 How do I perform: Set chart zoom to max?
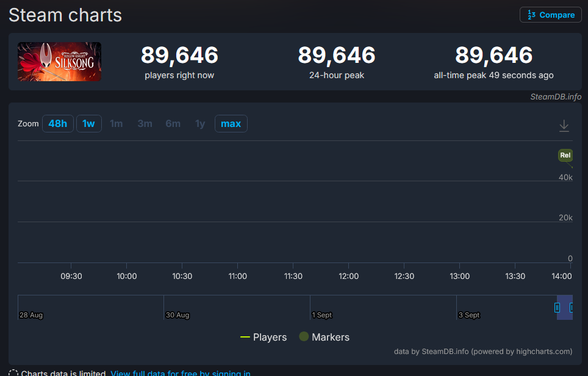[x=231, y=123]
